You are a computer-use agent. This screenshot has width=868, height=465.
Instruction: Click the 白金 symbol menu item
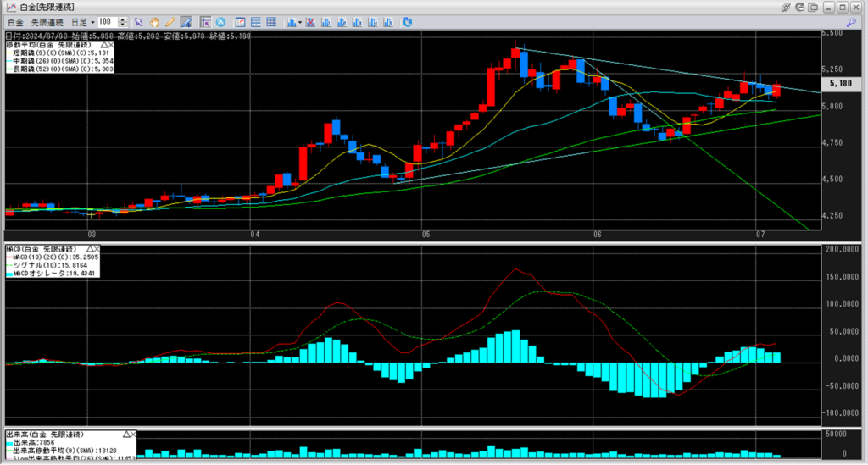(x=14, y=21)
